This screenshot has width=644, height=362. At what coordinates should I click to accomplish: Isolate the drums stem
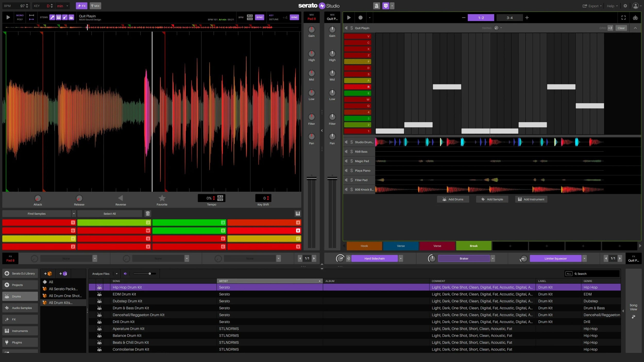pyautogui.click(x=71, y=17)
